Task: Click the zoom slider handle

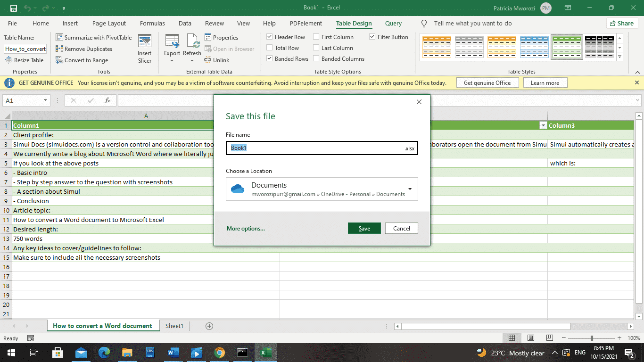Action: pyautogui.click(x=592, y=338)
